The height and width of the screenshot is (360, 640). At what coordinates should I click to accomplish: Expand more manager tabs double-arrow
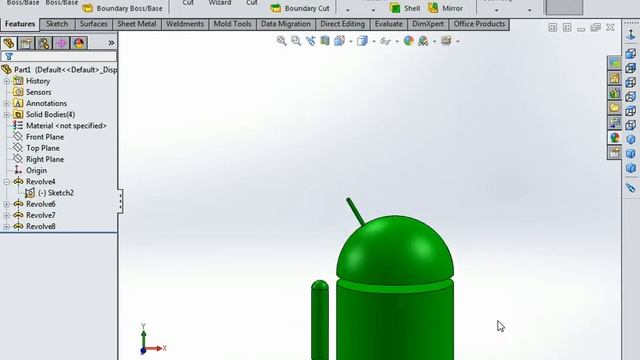(x=111, y=43)
